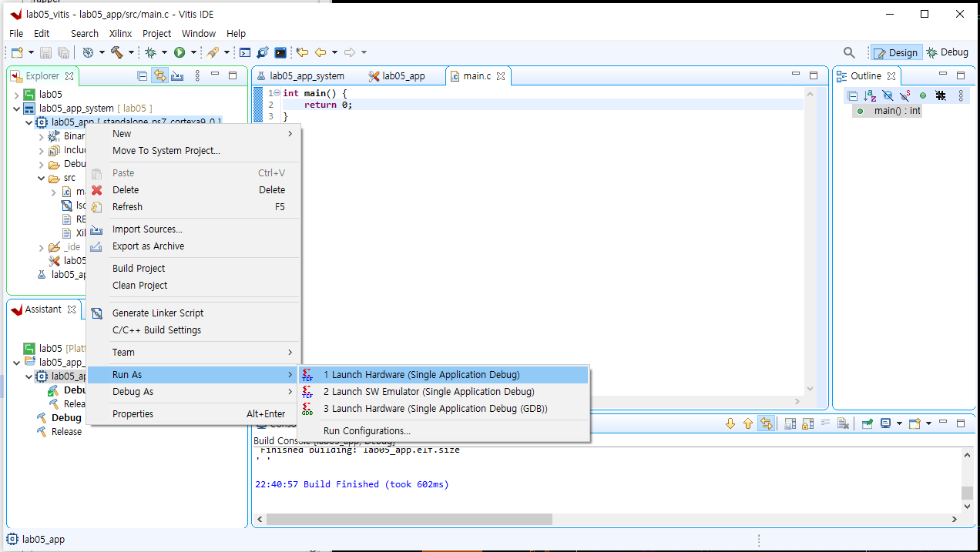The width and height of the screenshot is (980, 552).
Task: Toggle Hide Non-Public Members in Outline
Action: pos(922,95)
